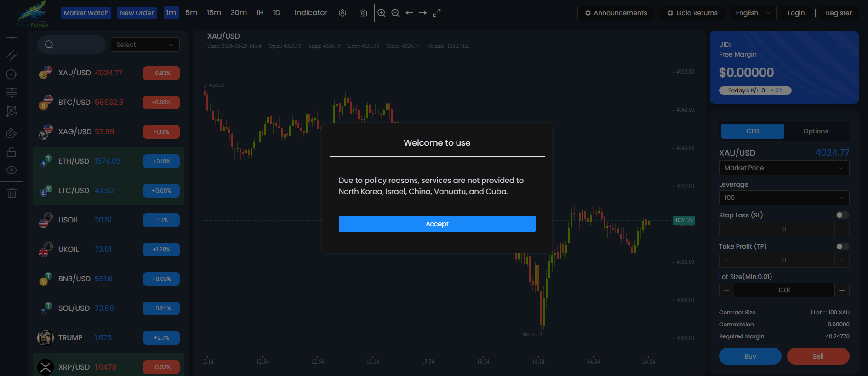Take a chart screenshot with camera icon
Image resolution: width=868 pixels, height=376 pixels.
coord(363,13)
